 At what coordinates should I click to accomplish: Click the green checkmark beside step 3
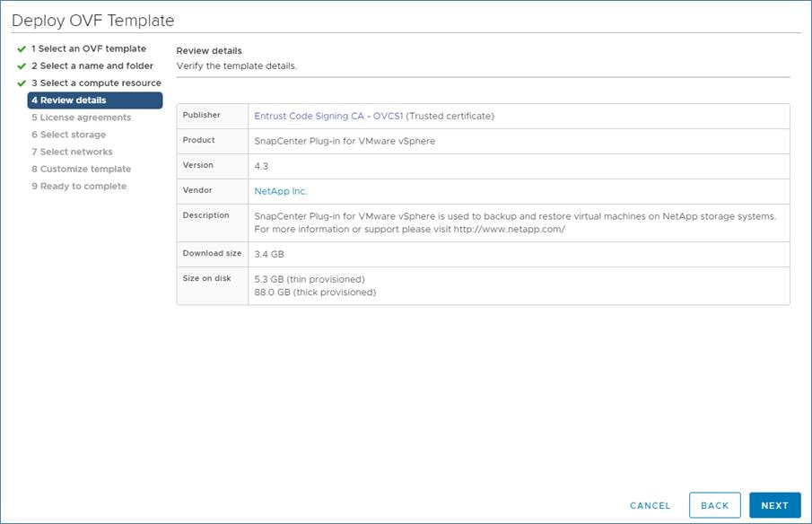click(22, 83)
